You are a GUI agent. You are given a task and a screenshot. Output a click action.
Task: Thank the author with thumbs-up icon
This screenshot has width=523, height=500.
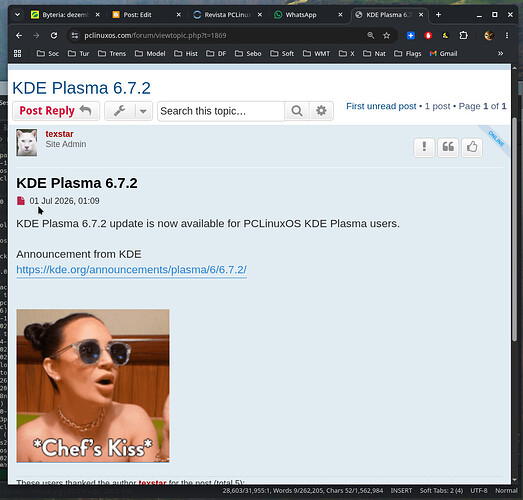tap(472, 147)
